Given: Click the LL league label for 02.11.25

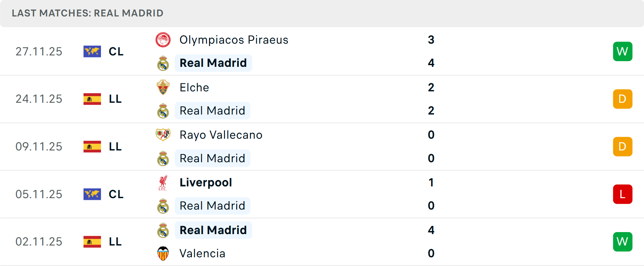Looking at the screenshot, I should coord(115,241).
